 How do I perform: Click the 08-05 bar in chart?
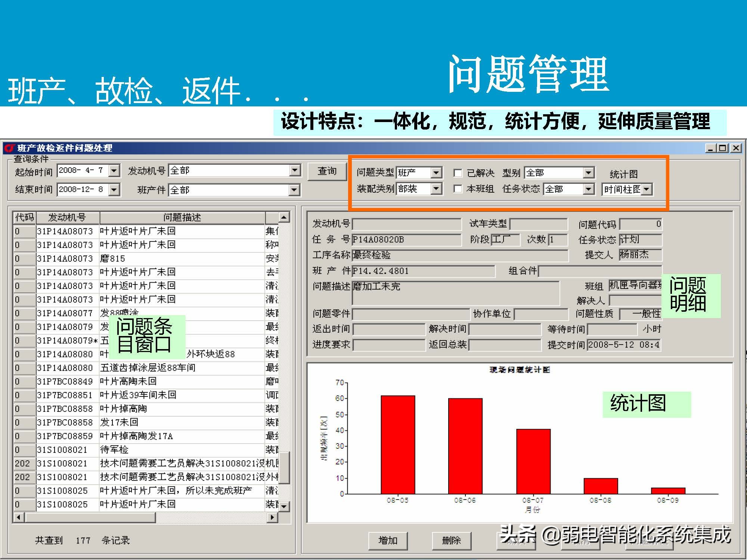tap(398, 445)
